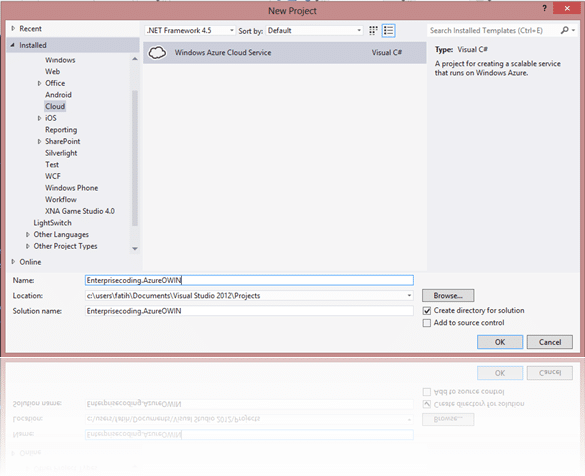Expand the Other Project Types arrow
Viewport: 585px width, 476px height.
(x=28, y=246)
